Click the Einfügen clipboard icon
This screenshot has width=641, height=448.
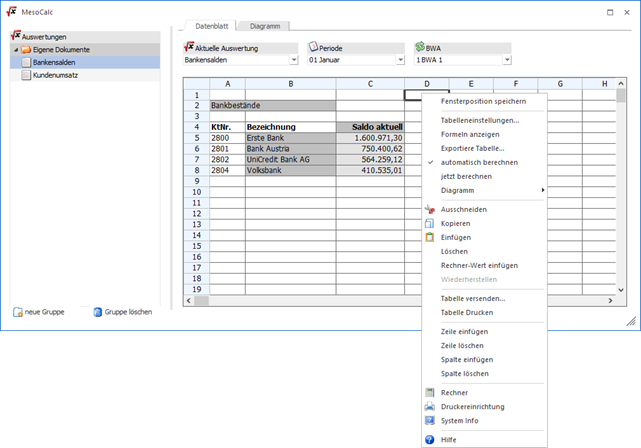pos(430,237)
